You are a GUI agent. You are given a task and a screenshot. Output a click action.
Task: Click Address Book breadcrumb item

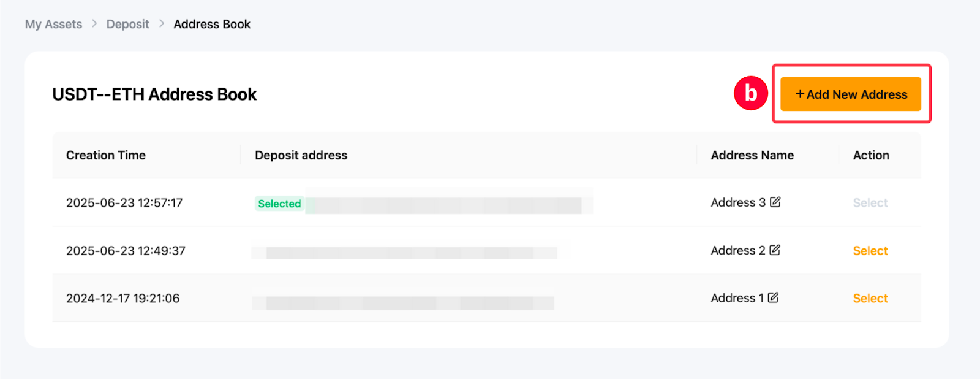coord(212,25)
